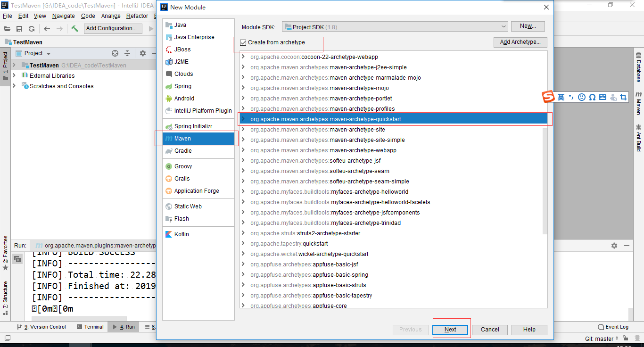Viewport: 644px width, 347px height.
Task: Select Java Enterprise module type
Action: [198, 37]
